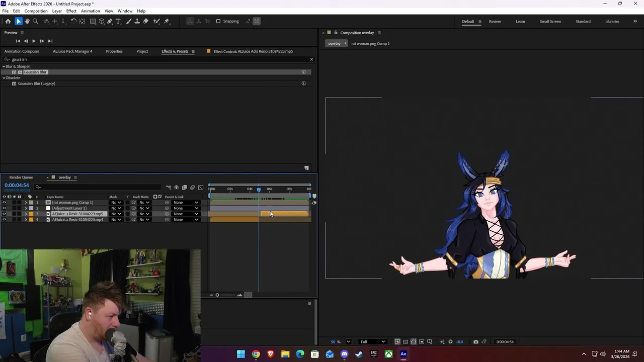Take a snapshot with the camera icon
This screenshot has width=644, height=362.
[x=476, y=342]
